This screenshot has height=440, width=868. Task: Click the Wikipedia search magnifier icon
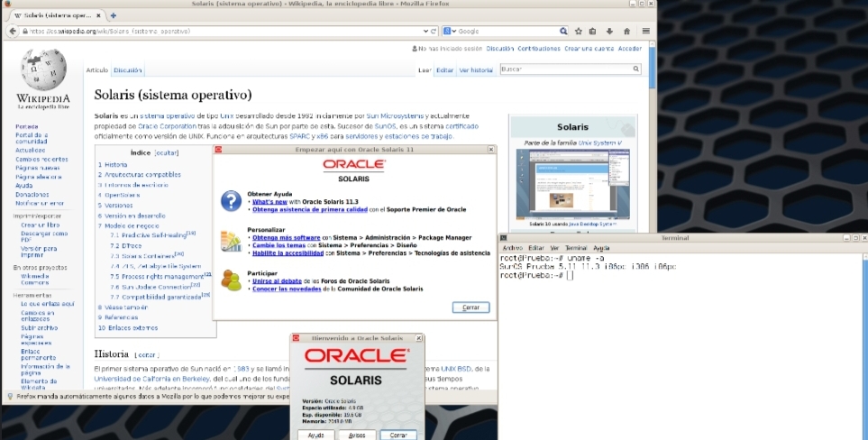636,69
